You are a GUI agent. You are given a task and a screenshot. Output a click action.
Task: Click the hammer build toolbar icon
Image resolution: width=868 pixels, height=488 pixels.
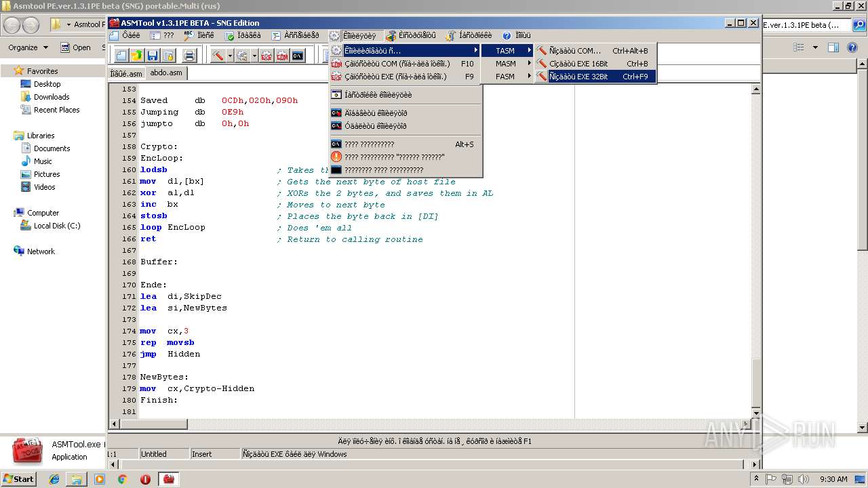[x=218, y=56]
